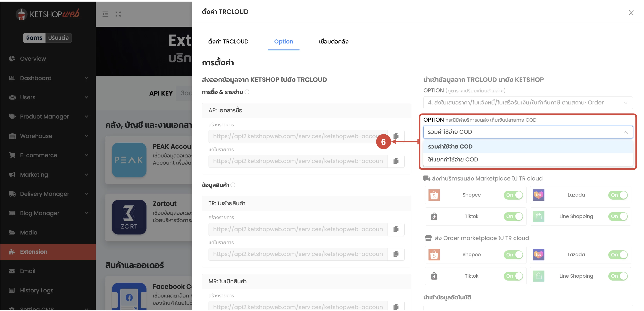Toggle Shopee Order marketplace switch

click(x=513, y=255)
